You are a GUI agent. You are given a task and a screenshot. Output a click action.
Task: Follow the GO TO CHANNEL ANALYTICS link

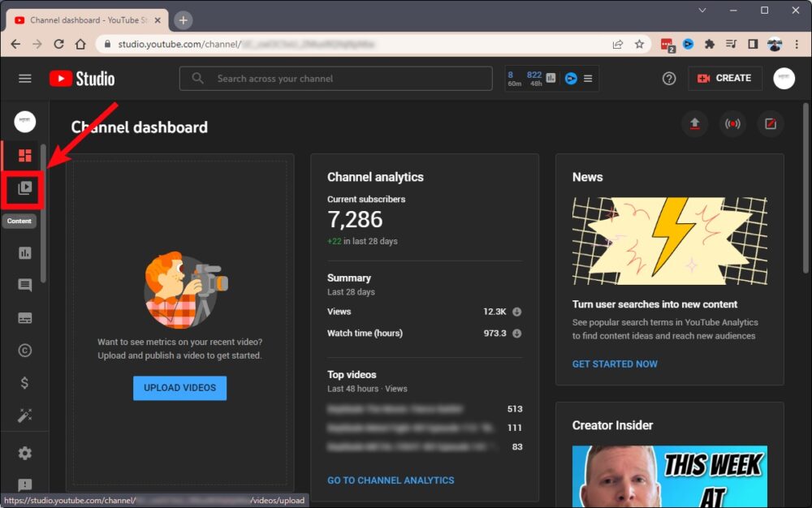(391, 480)
